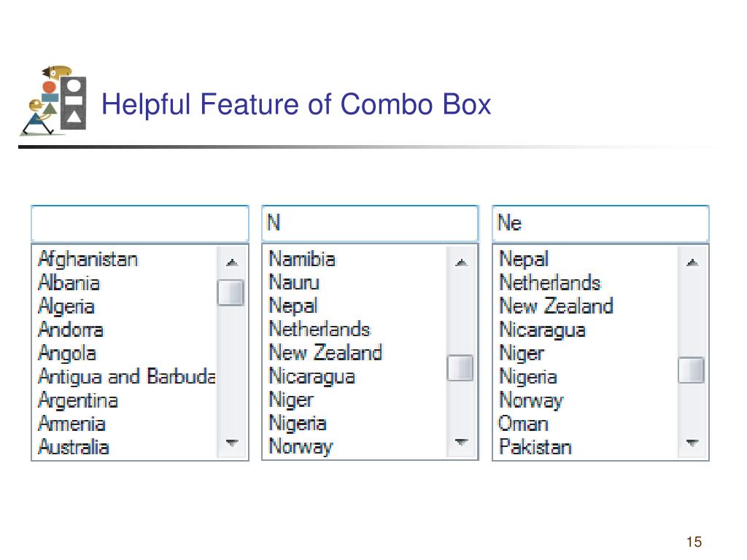Click scroll-up arrow in the Ne list
This screenshot has width=747, height=560.
[692, 262]
